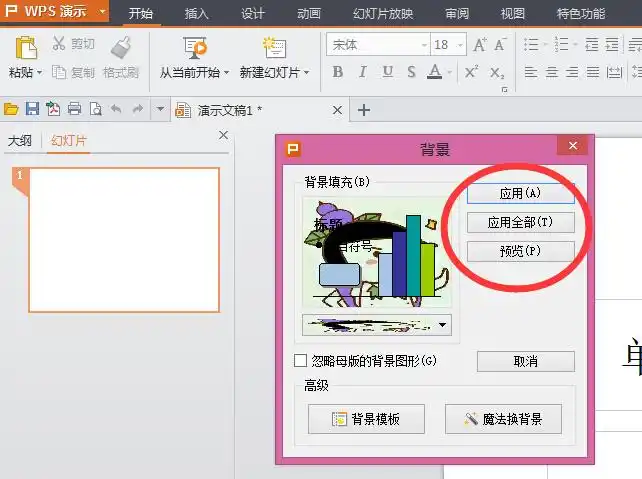
Task: Apply superscript formatting
Action: 471,72
